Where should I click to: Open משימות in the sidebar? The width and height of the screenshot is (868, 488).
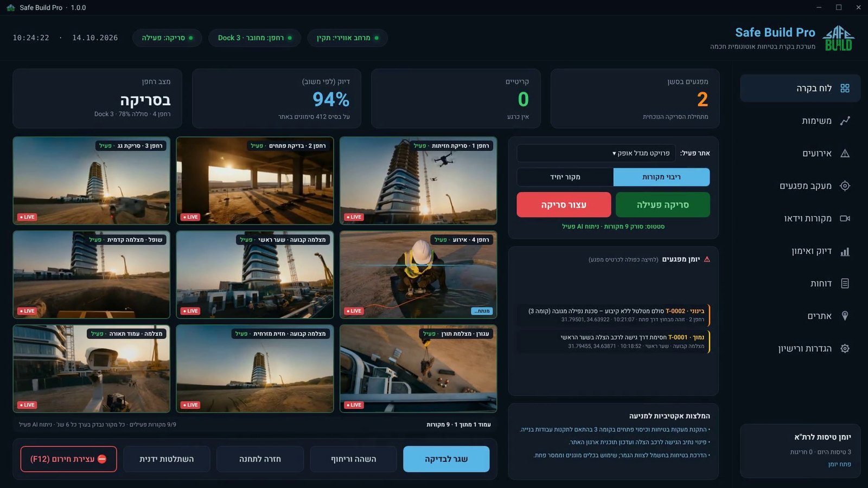[800, 121]
